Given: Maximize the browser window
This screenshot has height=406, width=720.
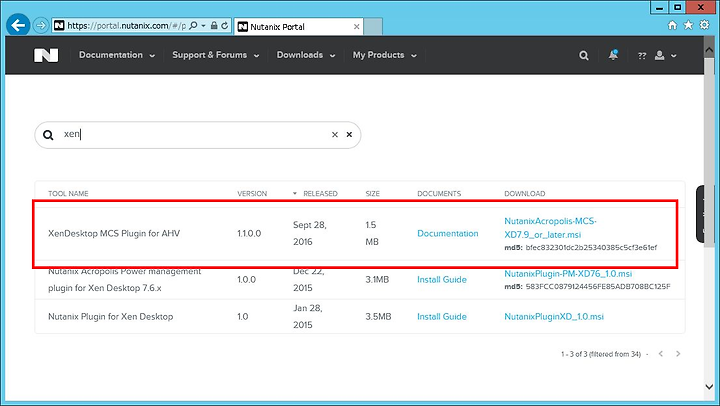Looking at the screenshot, I should 678,7.
